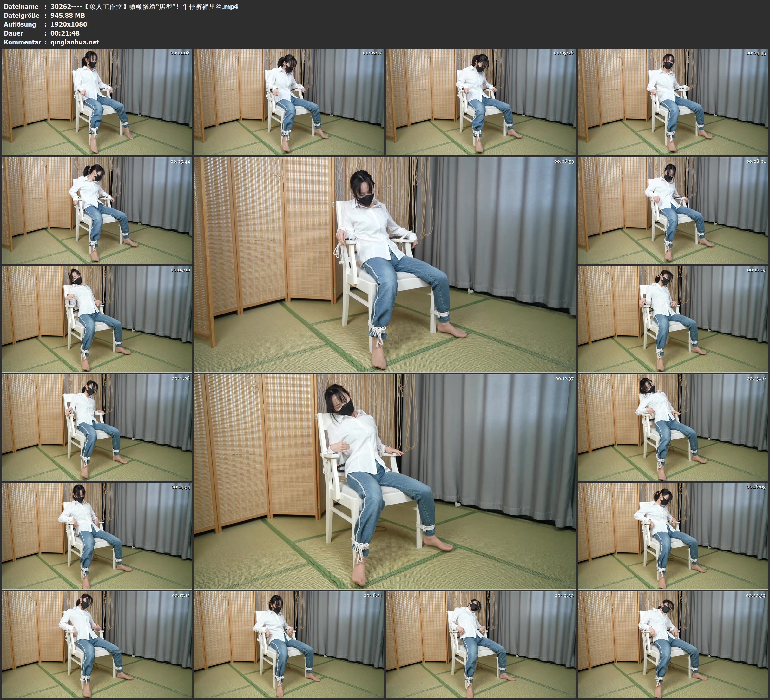Click the 1920x1080 resolution value
770x700 pixels.
[69, 24]
